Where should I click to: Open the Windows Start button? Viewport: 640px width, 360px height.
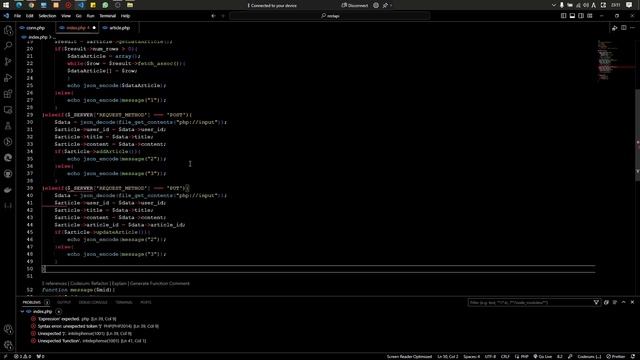tap(6, 5)
